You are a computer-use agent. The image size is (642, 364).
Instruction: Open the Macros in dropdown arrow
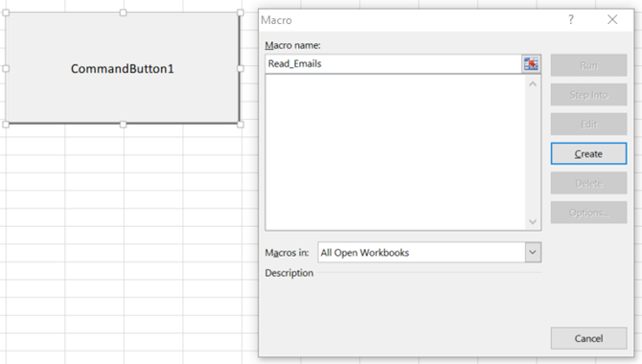(533, 252)
